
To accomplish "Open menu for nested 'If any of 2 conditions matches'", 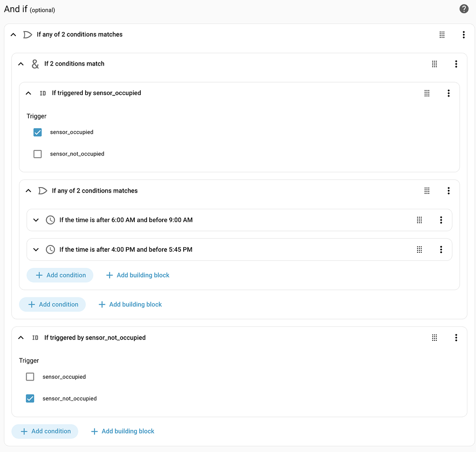I will 448,190.
